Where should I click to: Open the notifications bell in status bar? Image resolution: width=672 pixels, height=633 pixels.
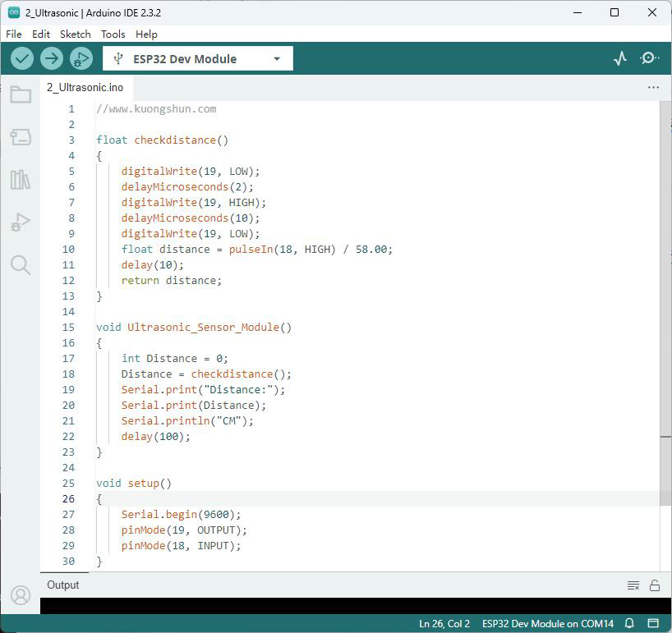(x=629, y=623)
